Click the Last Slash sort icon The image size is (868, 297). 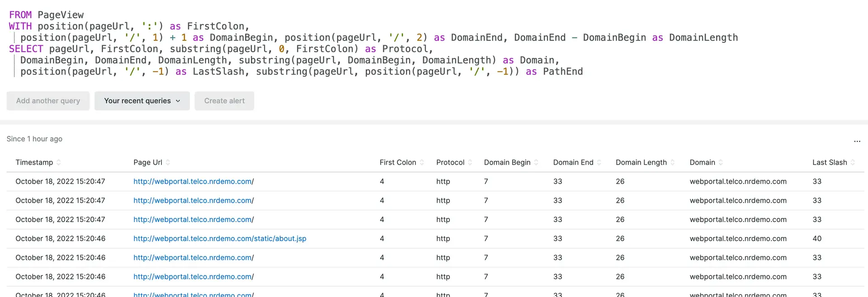tap(853, 162)
